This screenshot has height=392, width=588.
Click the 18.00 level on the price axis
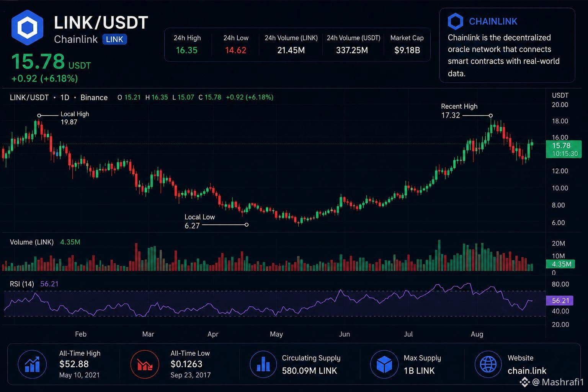point(560,121)
